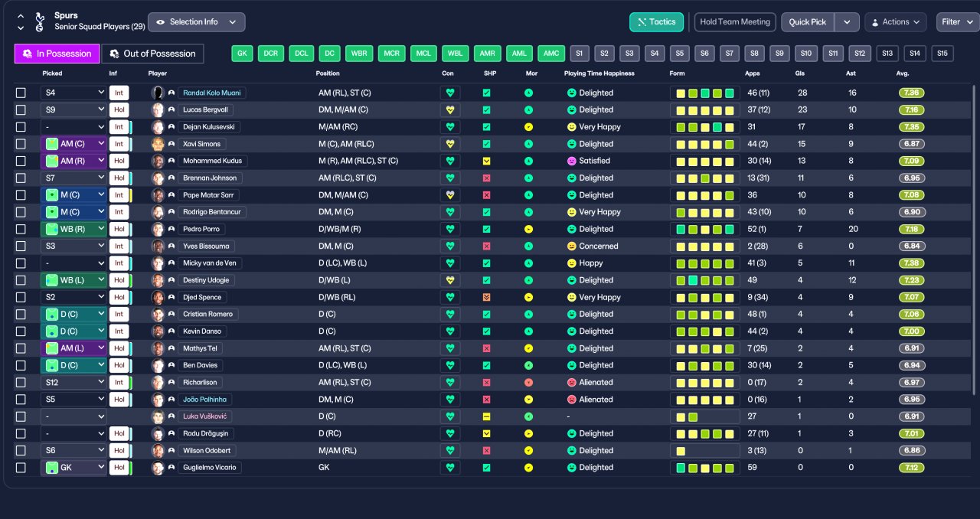Click Yves Bissouma's concerned face icon

coord(571,246)
